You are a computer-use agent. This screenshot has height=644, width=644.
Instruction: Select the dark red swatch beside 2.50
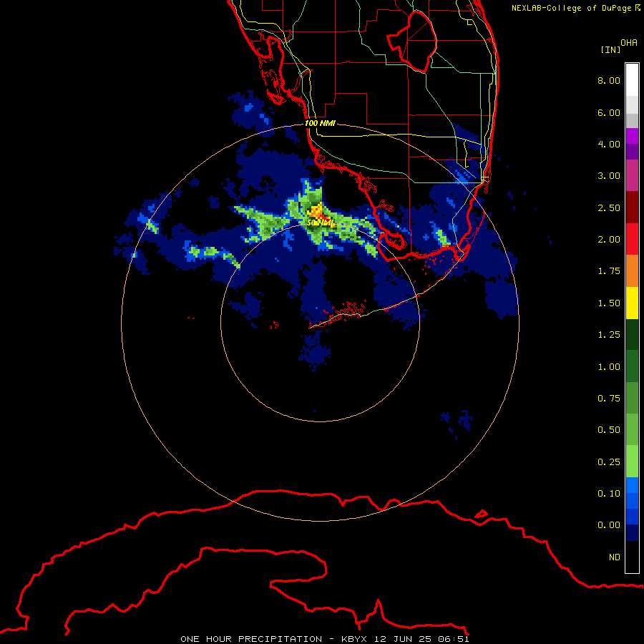click(632, 208)
